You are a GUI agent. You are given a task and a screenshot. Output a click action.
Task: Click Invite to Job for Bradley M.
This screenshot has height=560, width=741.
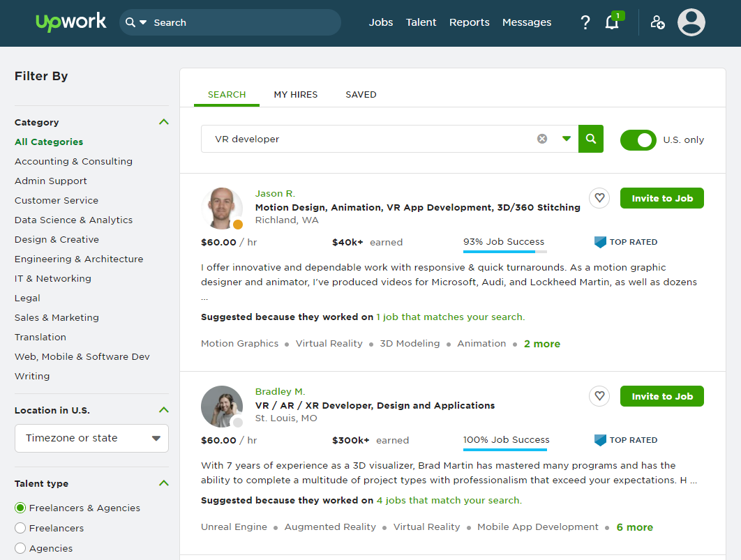661,396
